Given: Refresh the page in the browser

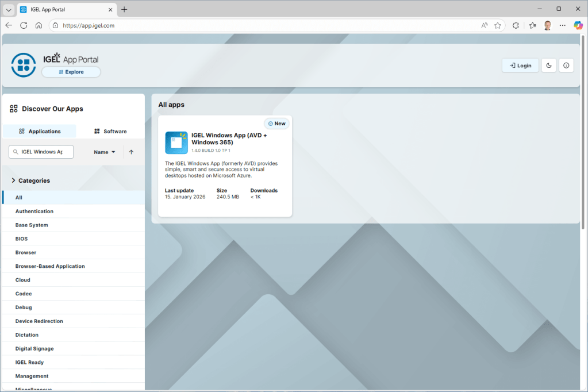Looking at the screenshot, I should [24, 25].
